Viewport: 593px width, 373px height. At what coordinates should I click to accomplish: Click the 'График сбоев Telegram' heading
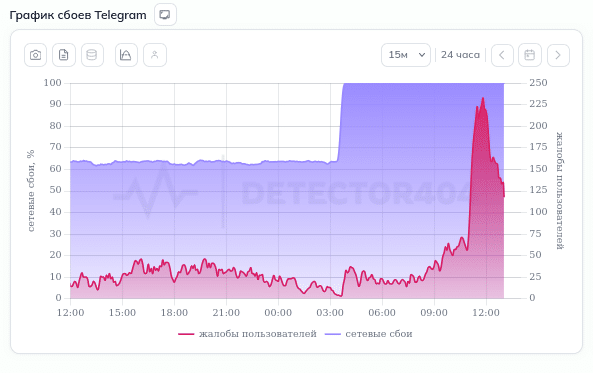point(78,15)
